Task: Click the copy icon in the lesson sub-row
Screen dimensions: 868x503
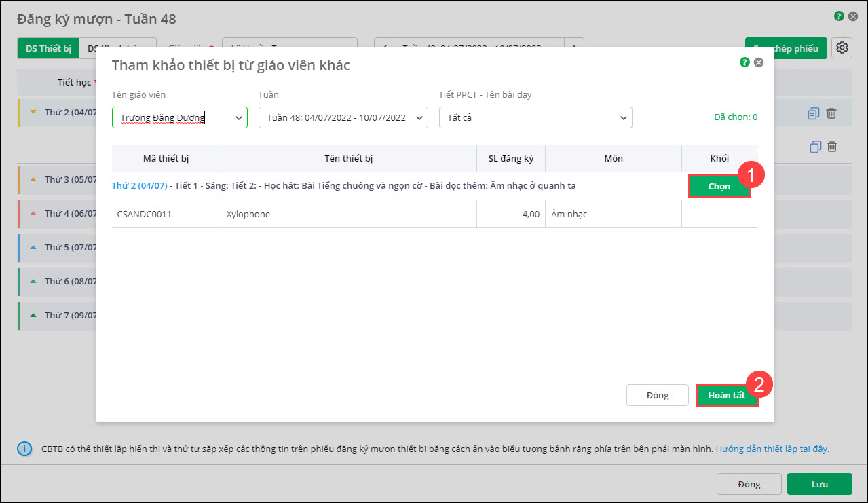Action: tap(816, 146)
